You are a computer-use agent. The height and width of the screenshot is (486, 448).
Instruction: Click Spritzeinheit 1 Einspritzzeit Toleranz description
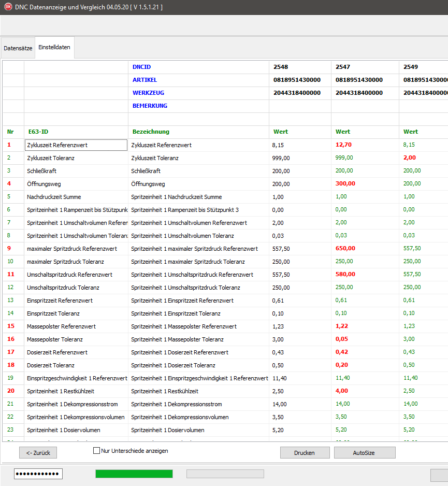[x=176, y=313]
